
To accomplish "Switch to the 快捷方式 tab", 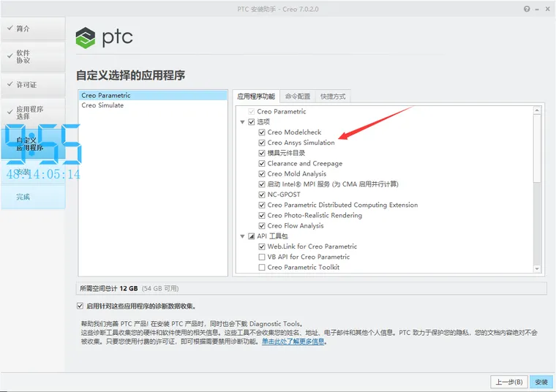I will coord(333,97).
